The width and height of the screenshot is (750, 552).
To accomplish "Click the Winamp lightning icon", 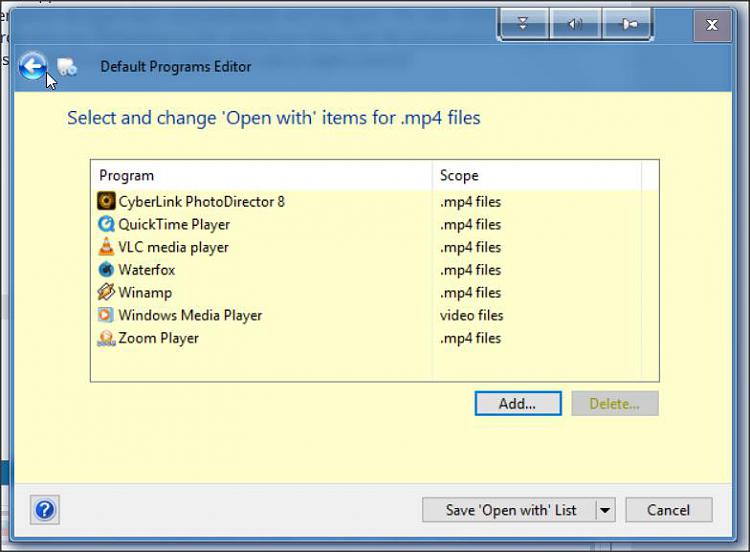I will (106, 292).
